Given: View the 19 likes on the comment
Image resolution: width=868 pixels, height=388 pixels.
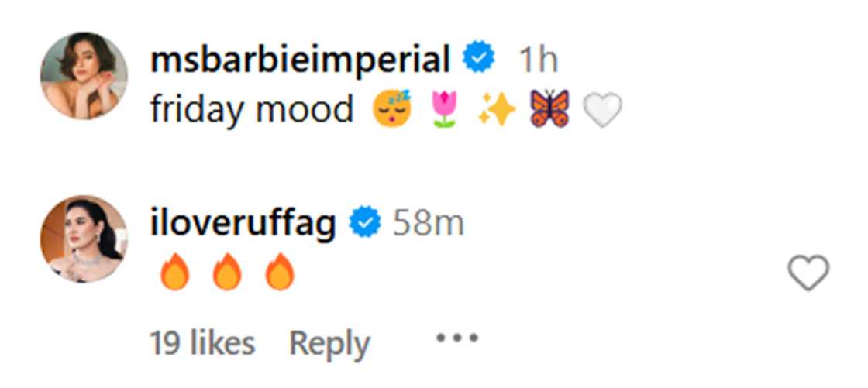Looking at the screenshot, I should tap(202, 343).
